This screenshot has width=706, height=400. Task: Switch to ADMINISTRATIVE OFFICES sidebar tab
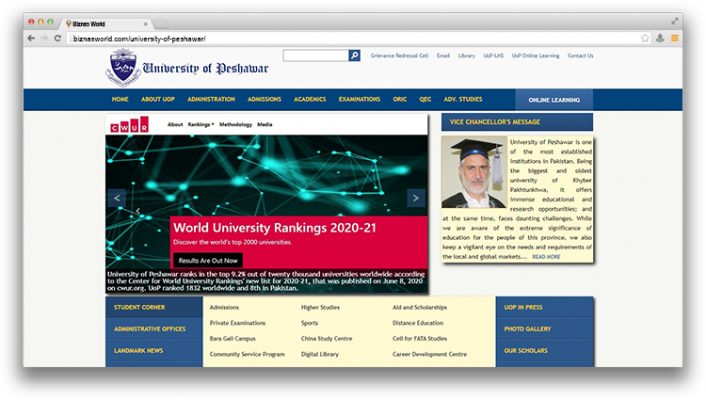click(150, 329)
